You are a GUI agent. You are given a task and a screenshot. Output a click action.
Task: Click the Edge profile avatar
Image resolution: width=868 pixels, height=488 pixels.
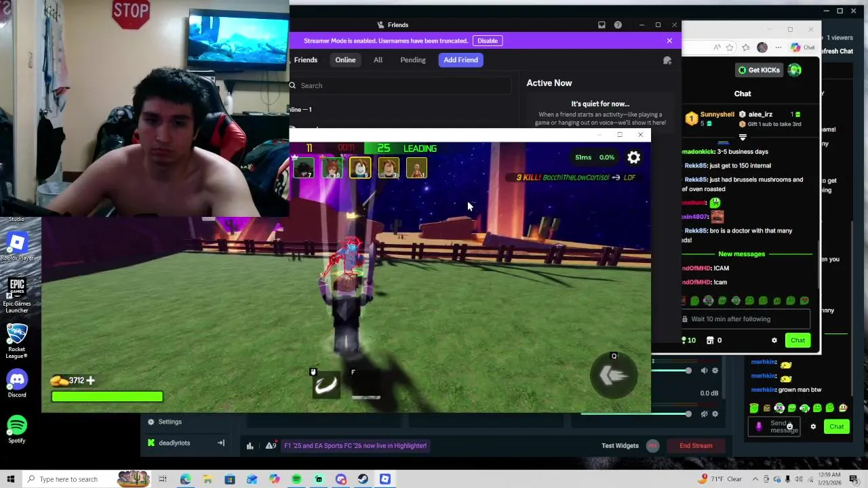pos(762,47)
